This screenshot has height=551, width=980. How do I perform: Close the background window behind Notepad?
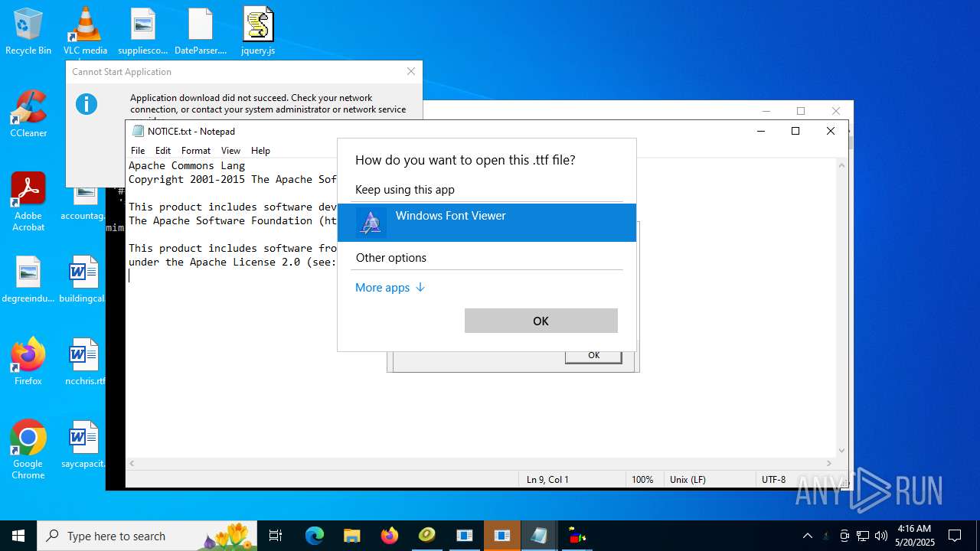point(836,111)
